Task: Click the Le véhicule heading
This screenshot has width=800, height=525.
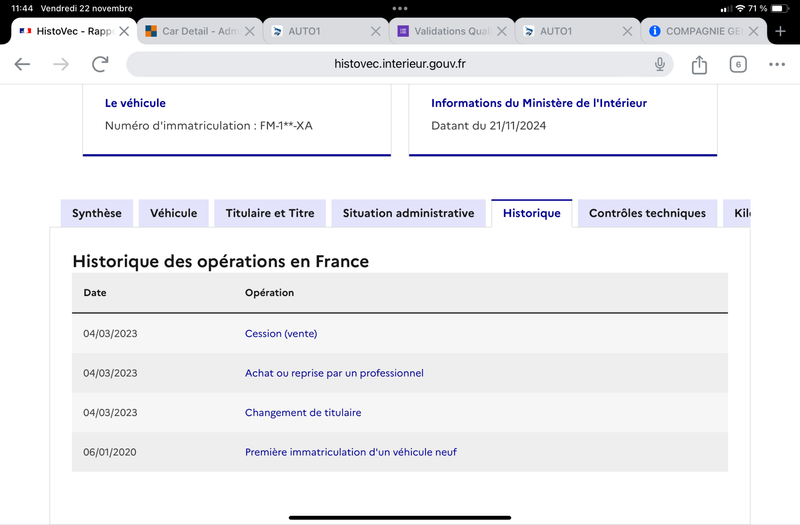Action: (x=135, y=103)
